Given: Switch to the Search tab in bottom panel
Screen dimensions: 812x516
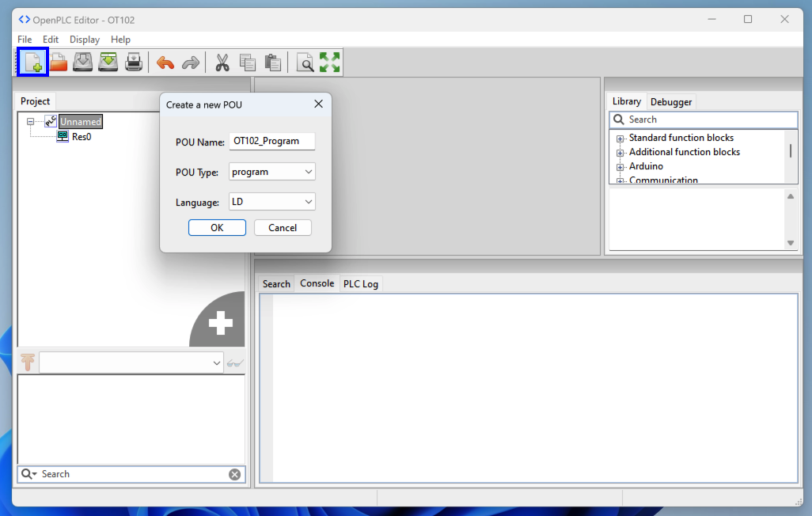Looking at the screenshot, I should coord(276,284).
